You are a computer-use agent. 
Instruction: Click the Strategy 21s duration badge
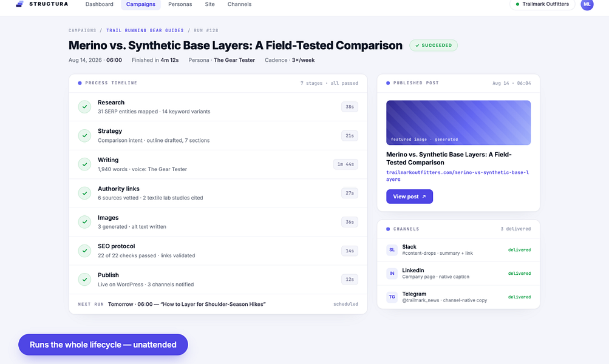point(350,135)
